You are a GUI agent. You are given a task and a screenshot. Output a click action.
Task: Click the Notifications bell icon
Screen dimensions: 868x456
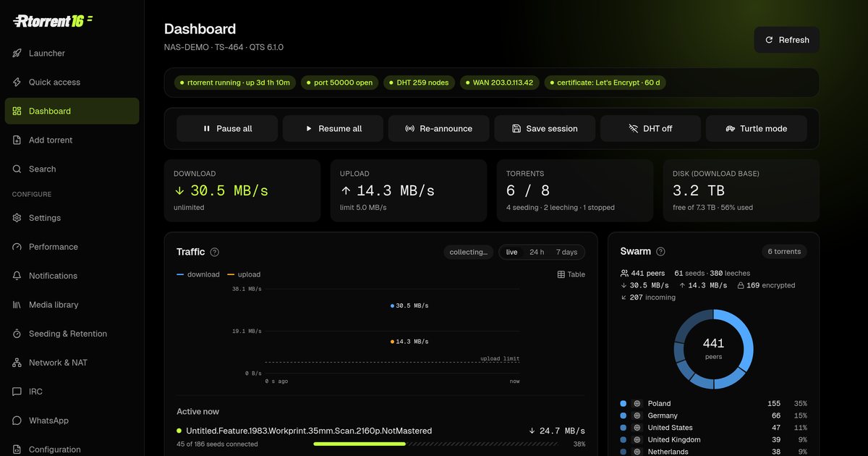pos(17,276)
